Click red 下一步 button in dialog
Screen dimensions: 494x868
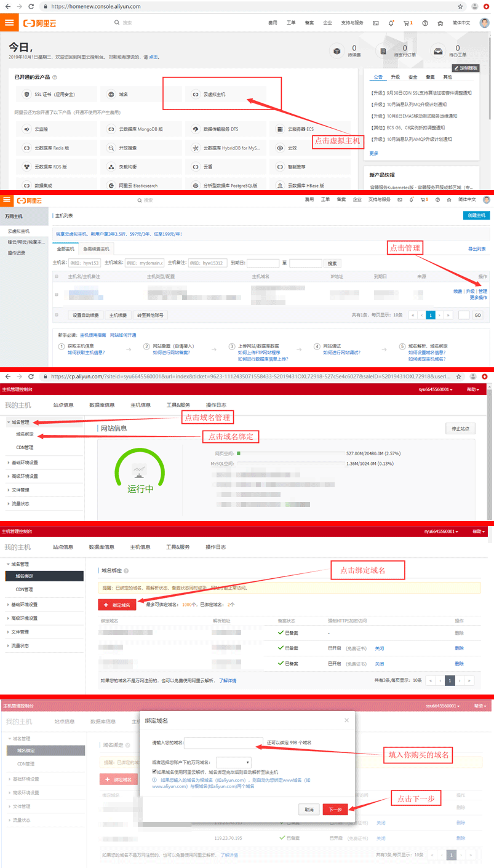pos(335,809)
